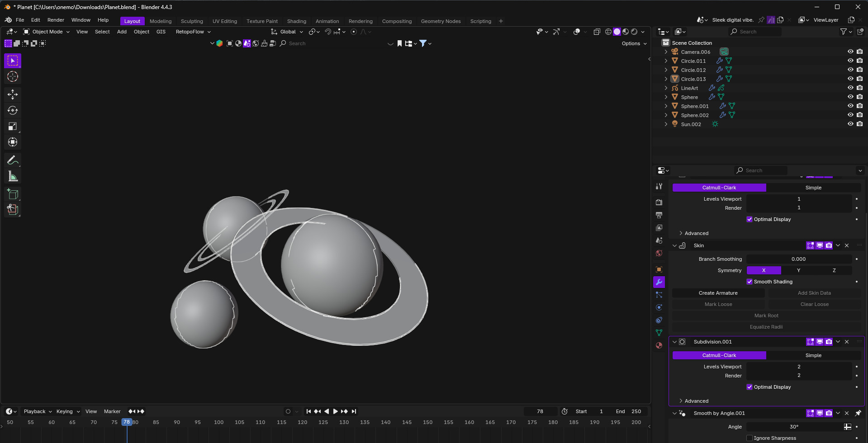Viewport: 868px width, 443px height.
Task: Collapse the Skin modifier panel
Action: pos(674,245)
